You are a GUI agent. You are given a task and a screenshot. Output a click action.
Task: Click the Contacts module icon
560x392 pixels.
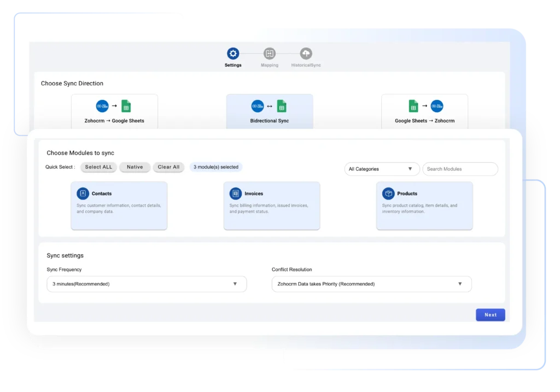point(83,193)
